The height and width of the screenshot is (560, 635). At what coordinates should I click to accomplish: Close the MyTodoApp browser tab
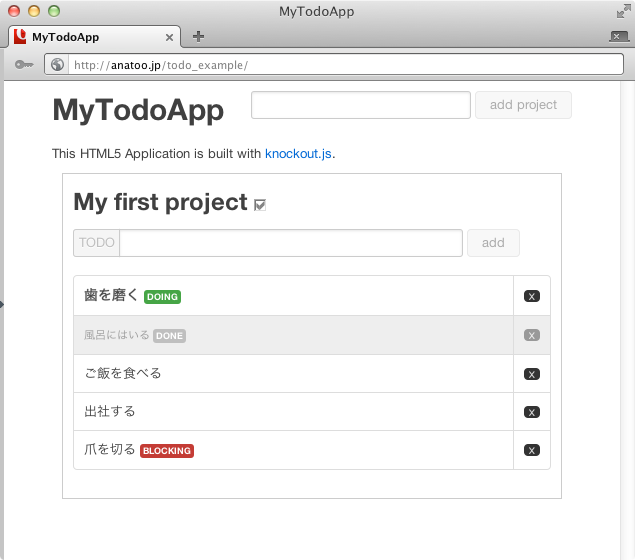169,37
